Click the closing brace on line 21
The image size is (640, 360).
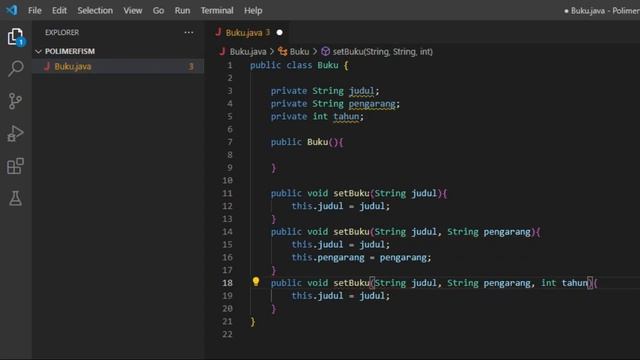[x=253, y=321]
